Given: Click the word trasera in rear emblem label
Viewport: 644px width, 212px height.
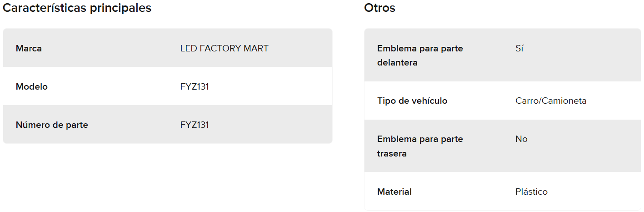Looking at the screenshot, I should (392, 153).
